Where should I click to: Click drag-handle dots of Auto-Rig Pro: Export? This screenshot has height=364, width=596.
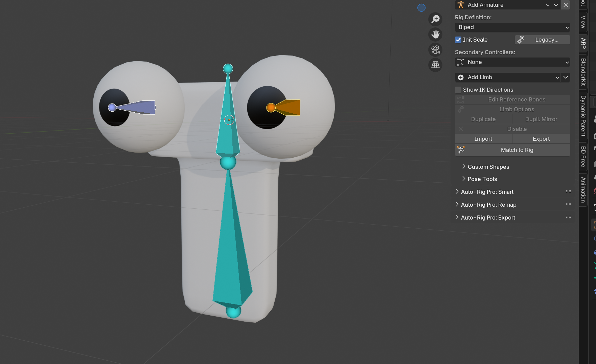click(569, 217)
